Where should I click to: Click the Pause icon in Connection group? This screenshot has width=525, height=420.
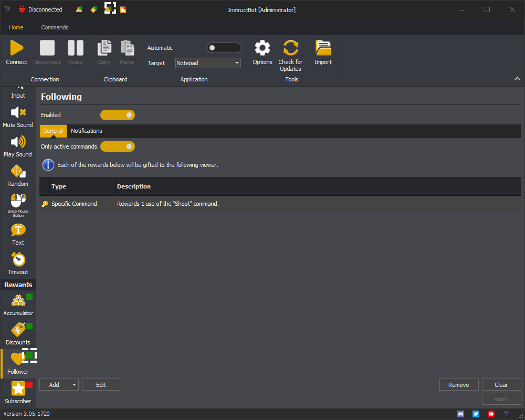[x=75, y=48]
